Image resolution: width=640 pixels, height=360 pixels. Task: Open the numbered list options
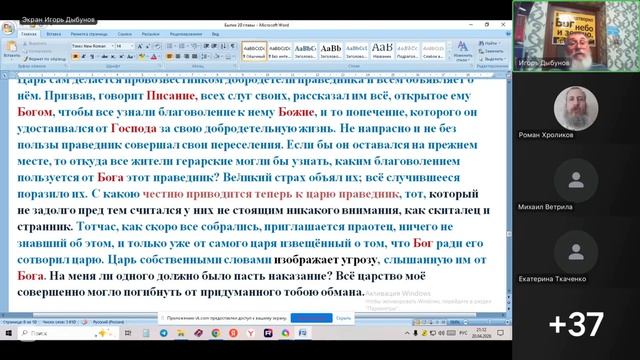(x=183, y=46)
